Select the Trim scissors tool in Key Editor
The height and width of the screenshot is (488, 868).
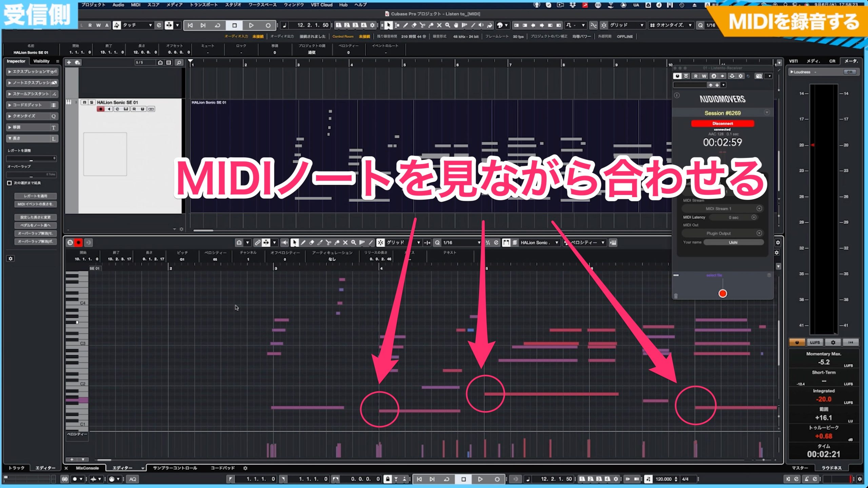click(x=320, y=242)
